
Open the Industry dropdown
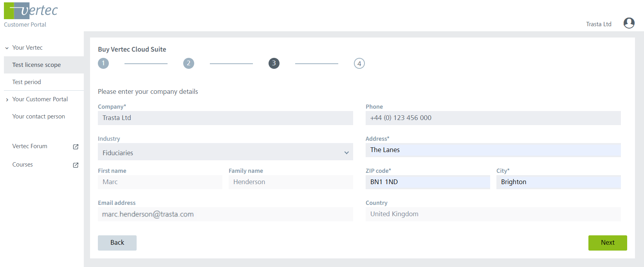coord(225,152)
